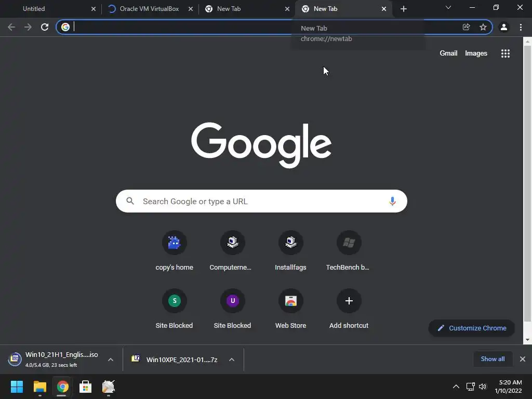
Task: Open network status in system tray
Action: click(x=470, y=387)
